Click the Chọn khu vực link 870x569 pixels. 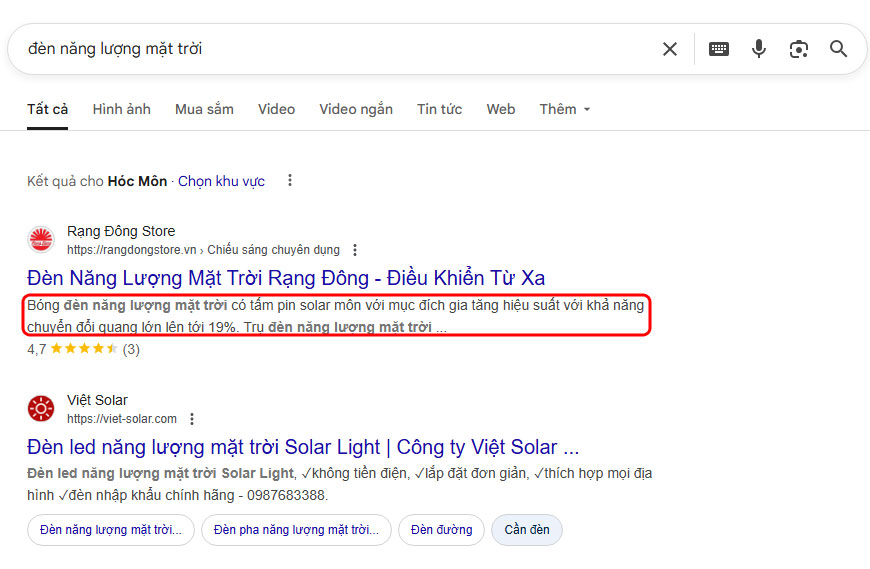[221, 181]
